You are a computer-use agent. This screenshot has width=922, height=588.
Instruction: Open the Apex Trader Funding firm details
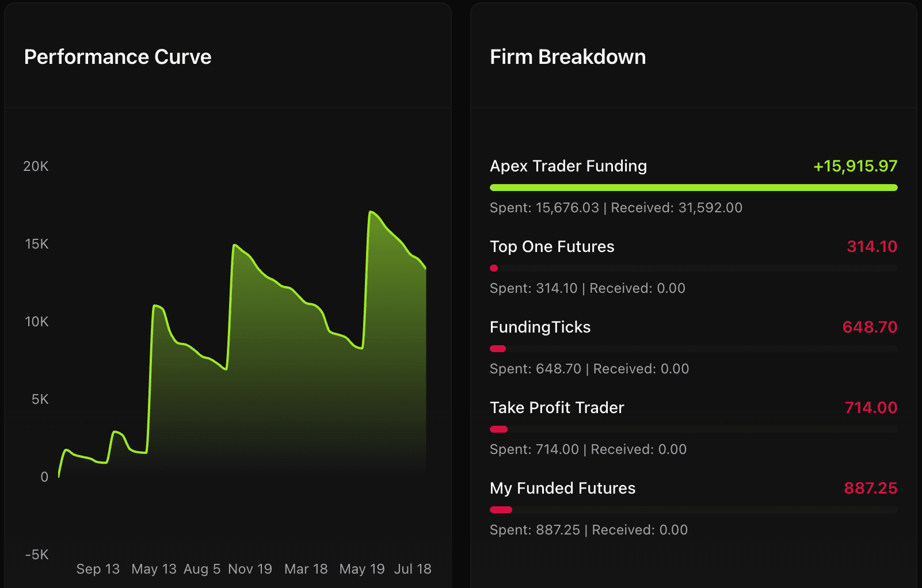[x=568, y=166]
